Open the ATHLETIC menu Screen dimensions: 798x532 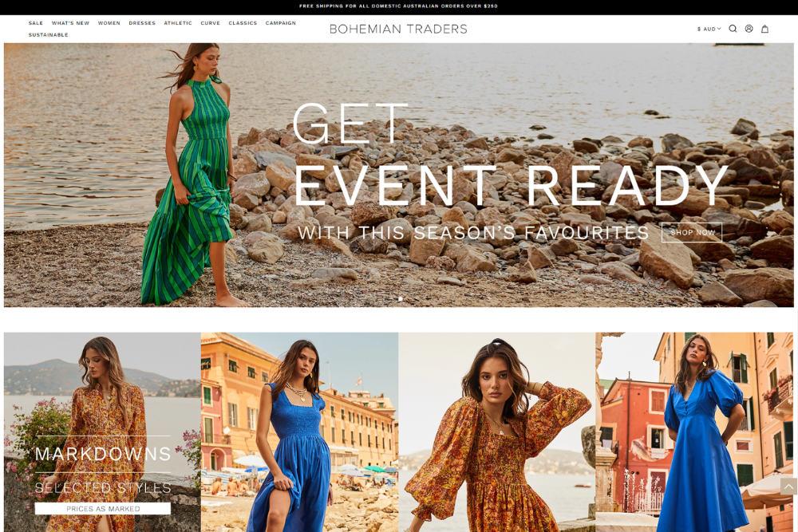178,23
